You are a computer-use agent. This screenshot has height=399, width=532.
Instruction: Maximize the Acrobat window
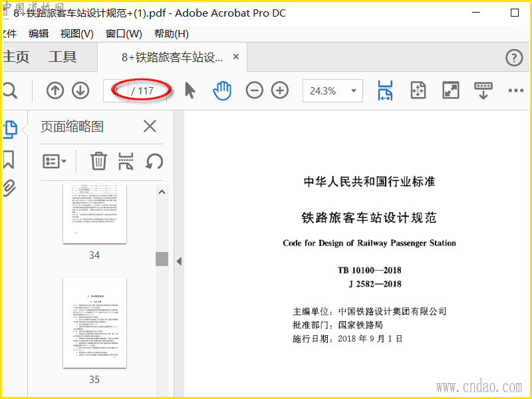tap(515, 13)
